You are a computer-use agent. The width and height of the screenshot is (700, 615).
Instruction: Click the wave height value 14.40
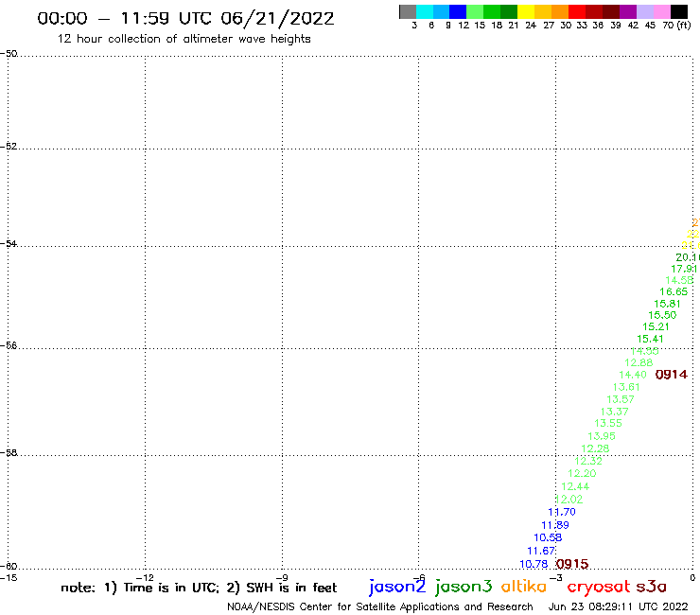[x=633, y=375]
